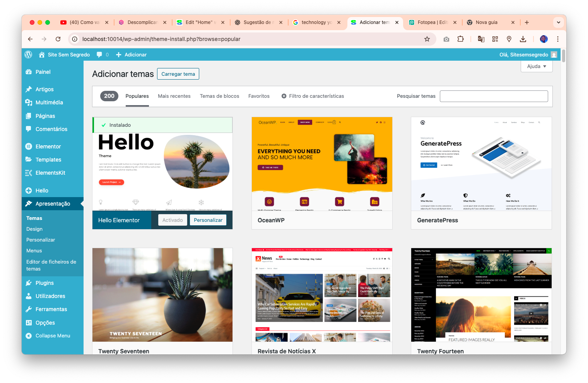Open the Plugins menu in sidebar
The image size is (588, 383).
click(44, 283)
